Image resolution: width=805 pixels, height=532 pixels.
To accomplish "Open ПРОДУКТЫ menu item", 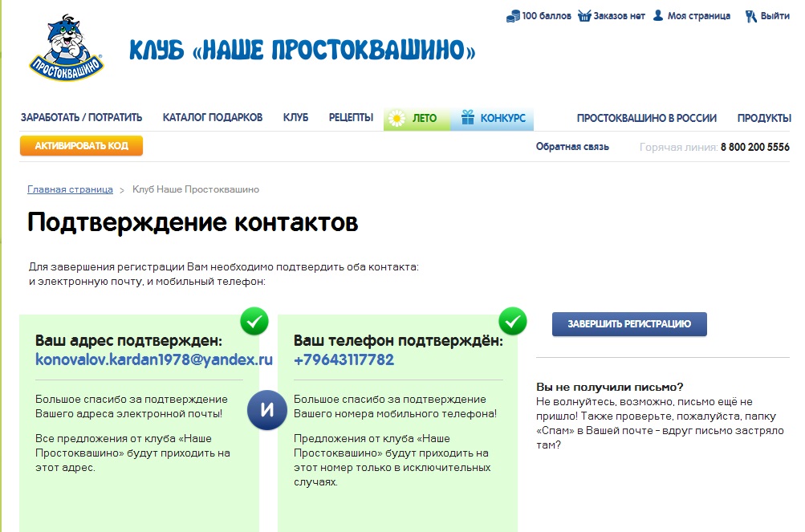I will point(764,118).
